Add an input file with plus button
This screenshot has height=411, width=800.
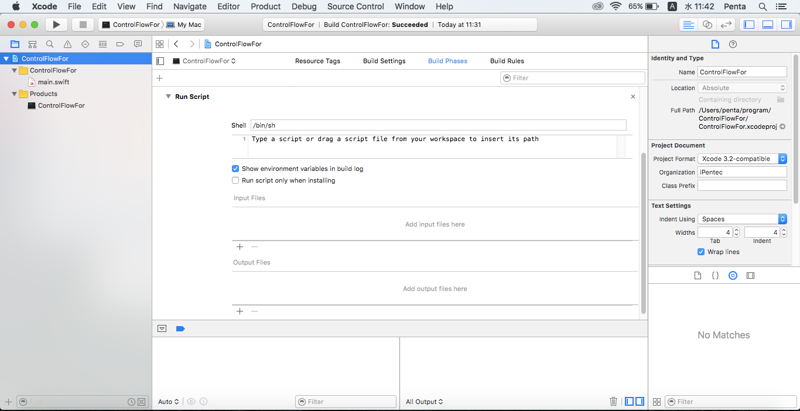pyautogui.click(x=240, y=247)
